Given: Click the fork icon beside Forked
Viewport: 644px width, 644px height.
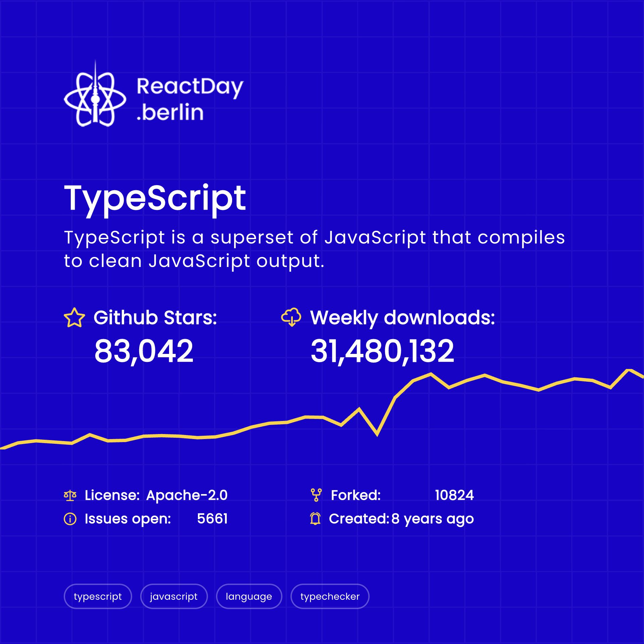Looking at the screenshot, I should (x=316, y=495).
